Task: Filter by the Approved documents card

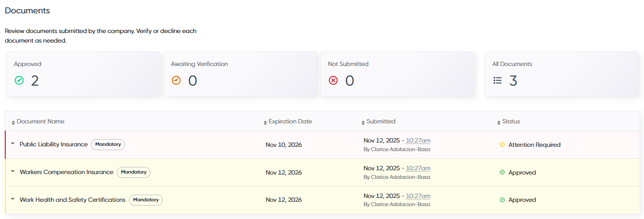Action: (83, 74)
